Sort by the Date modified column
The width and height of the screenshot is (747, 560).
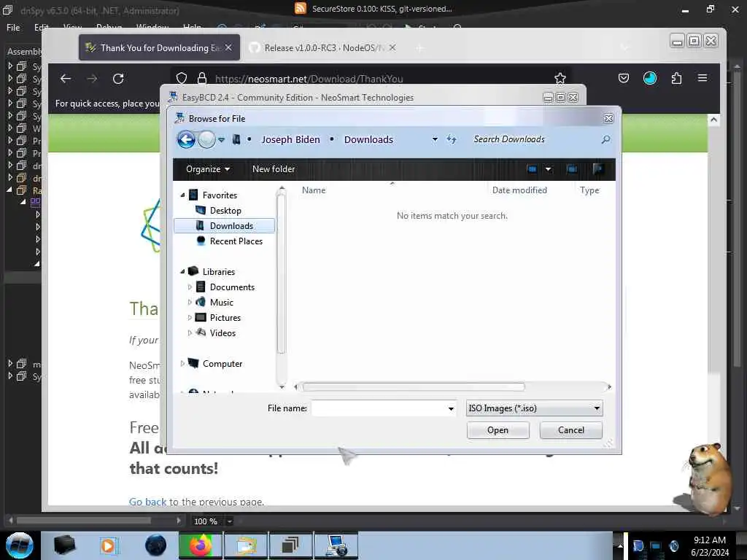coord(519,190)
